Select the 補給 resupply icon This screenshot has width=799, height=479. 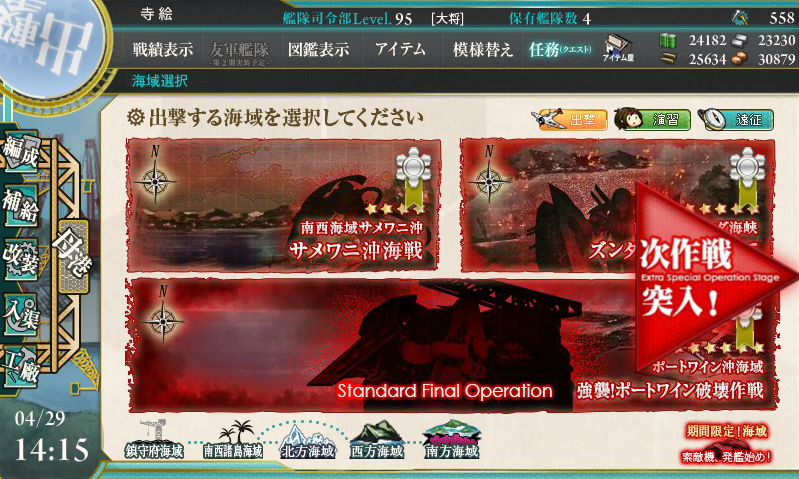click(x=21, y=205)
